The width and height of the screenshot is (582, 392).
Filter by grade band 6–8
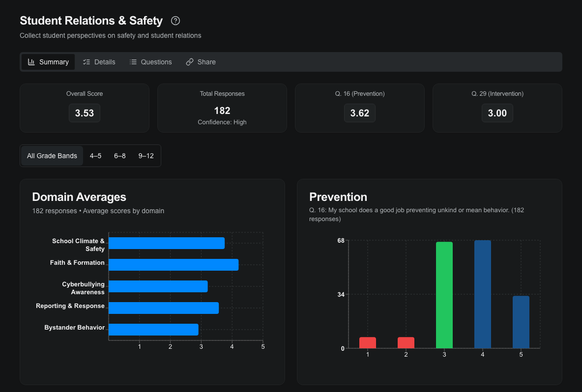pyautogui.click(x=120, y=156)
